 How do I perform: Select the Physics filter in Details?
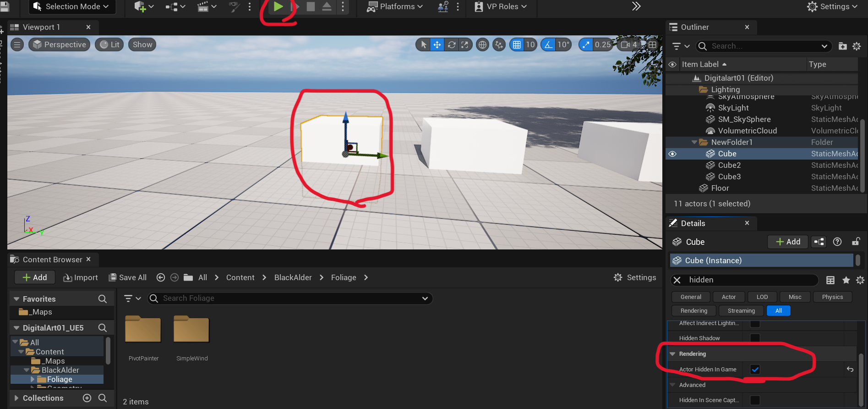coord(832,297)
